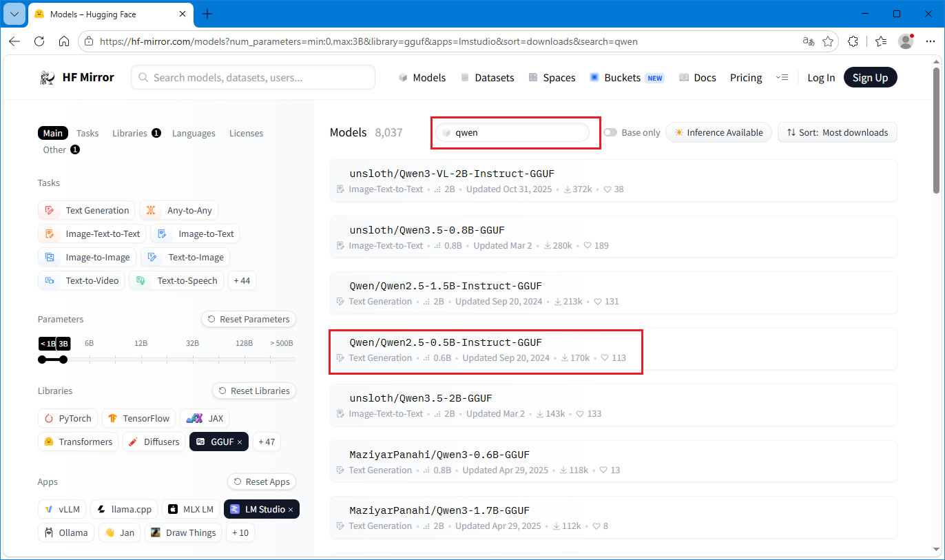This screenshot has width=945, height=560.
Task: Remove the LM Studio app filter
Action: tap(291, 510)
